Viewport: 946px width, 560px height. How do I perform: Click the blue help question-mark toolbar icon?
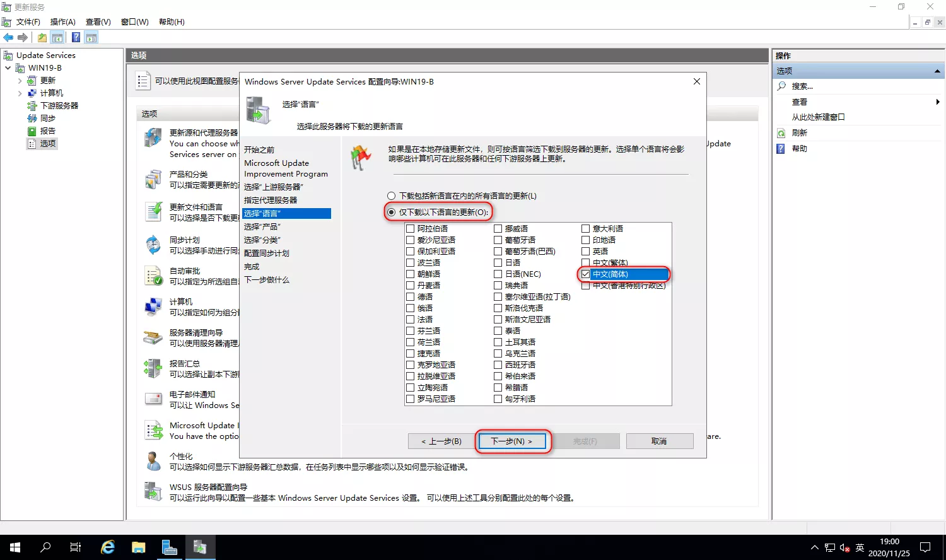[x=76, y=37]
